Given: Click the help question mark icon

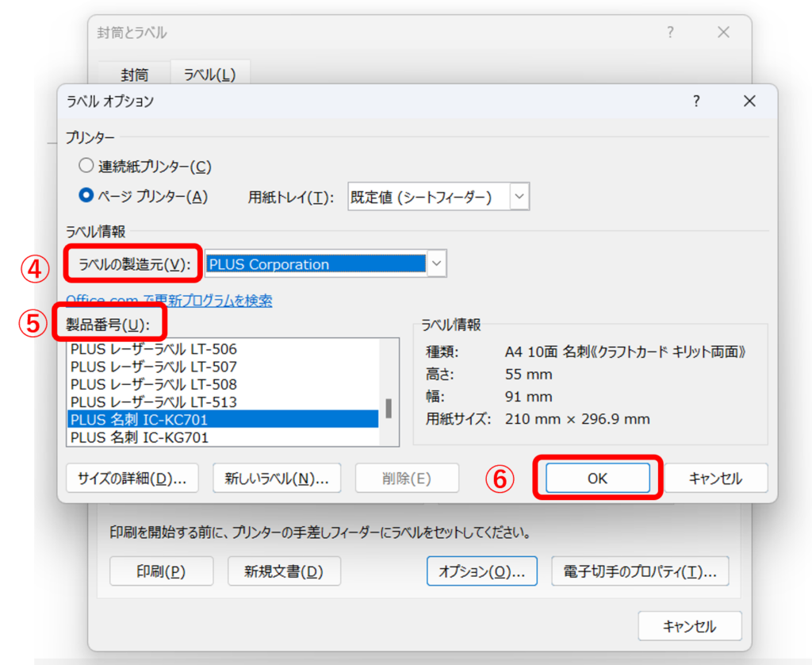Looking at the screenshot, I should point(695,102).
